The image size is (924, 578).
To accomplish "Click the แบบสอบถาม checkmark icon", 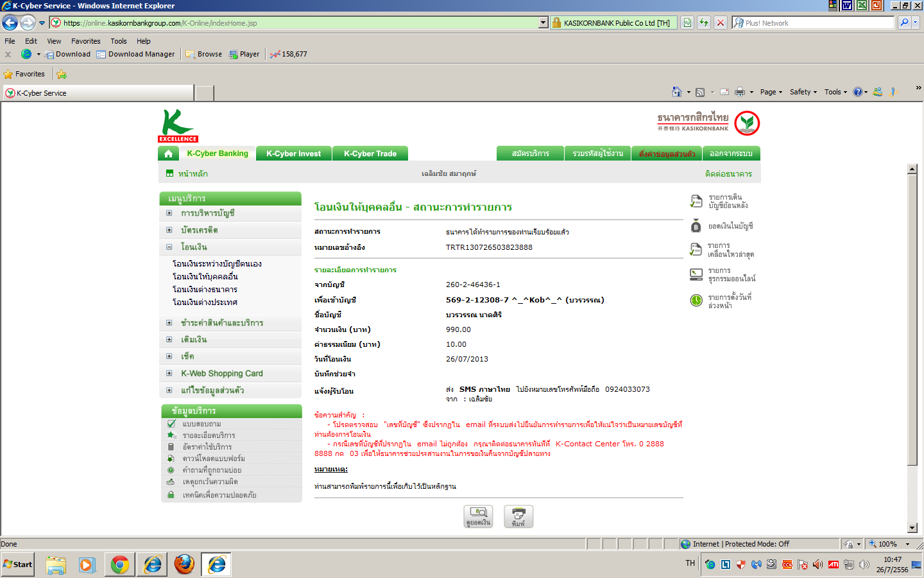I will [171, 424].
